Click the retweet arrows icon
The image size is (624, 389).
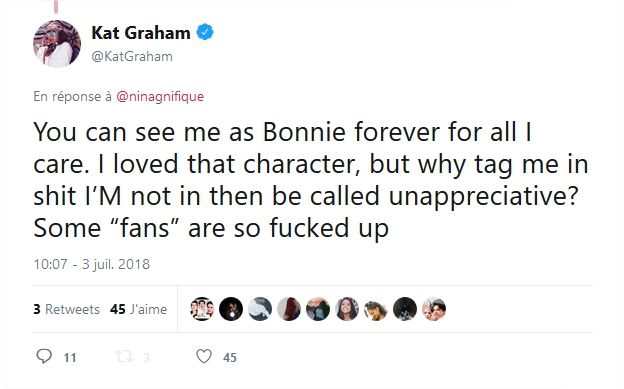click(x=124, y=356)
